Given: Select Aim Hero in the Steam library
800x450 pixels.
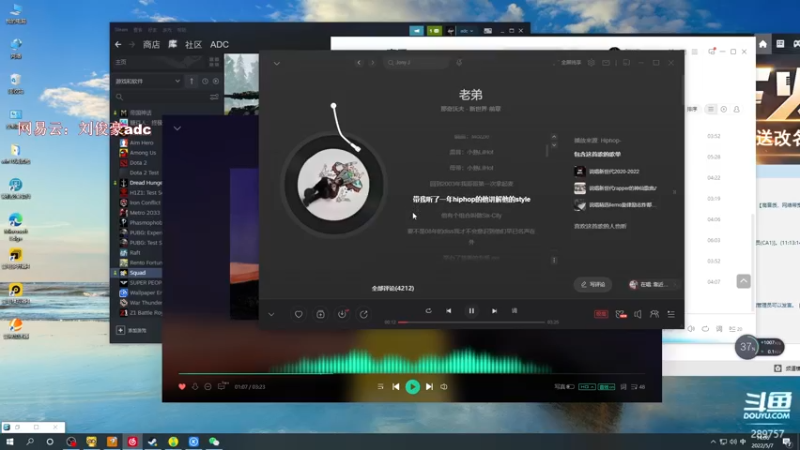Looking at the screenshot, I should 141,143.
